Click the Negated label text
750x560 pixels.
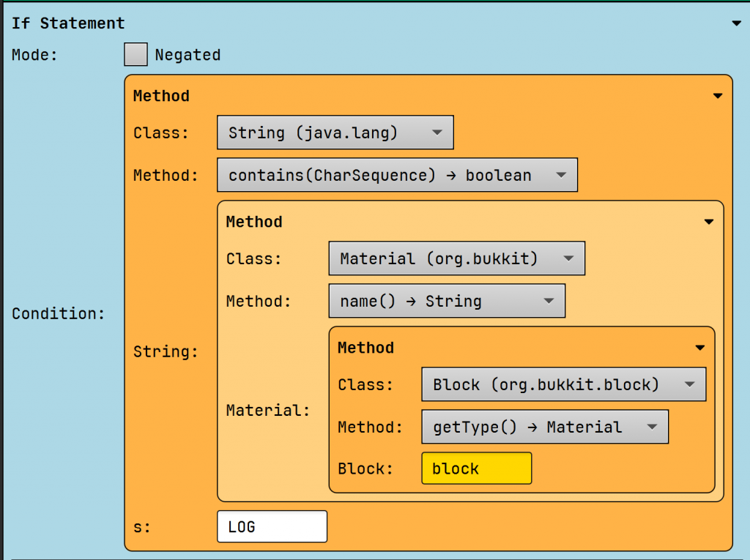(187, 55)
